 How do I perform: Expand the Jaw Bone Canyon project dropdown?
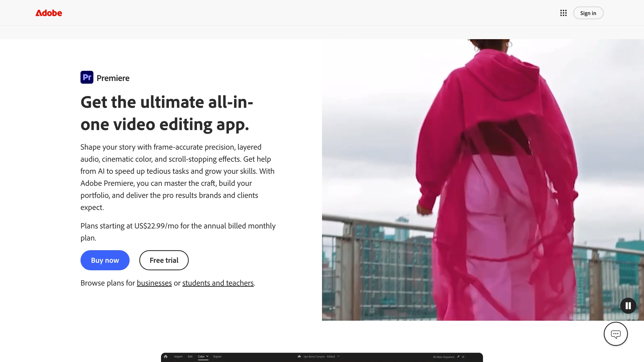[x=338, y=356]
